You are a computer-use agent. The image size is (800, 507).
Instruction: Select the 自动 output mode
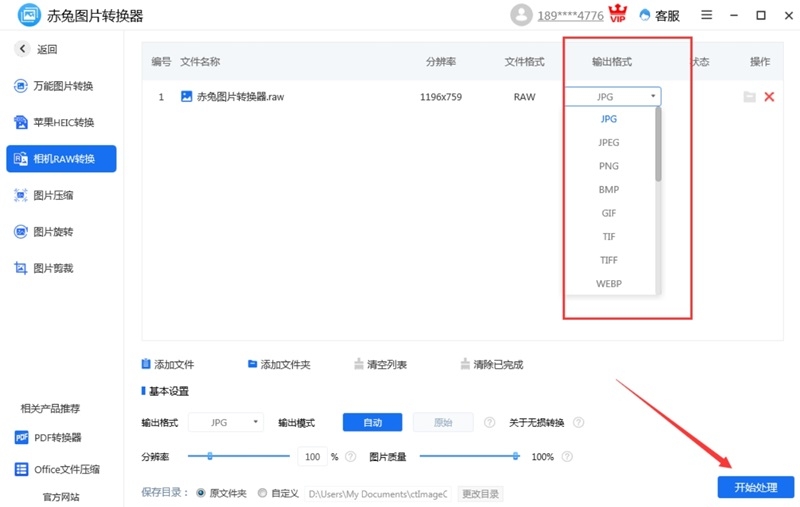pos(372,422)
